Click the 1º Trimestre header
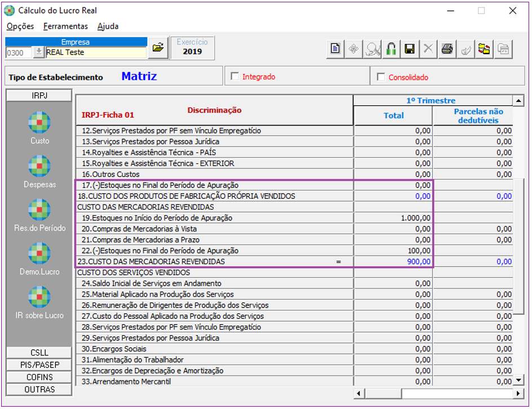 click(433, 100)
